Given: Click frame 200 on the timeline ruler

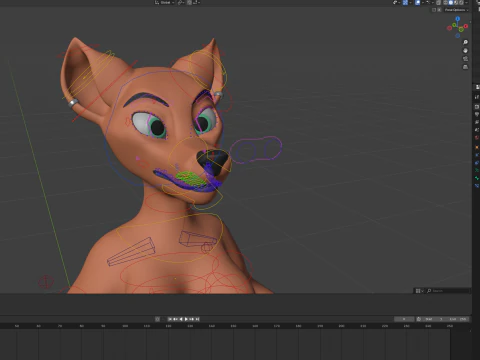Looking at the screenshot, I should pos(342,326).
